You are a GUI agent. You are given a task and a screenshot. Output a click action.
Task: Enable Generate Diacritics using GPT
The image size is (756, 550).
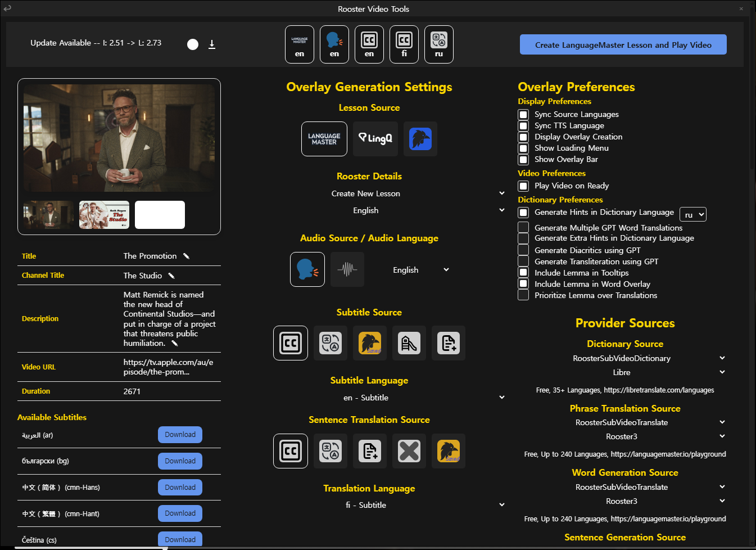523,250
